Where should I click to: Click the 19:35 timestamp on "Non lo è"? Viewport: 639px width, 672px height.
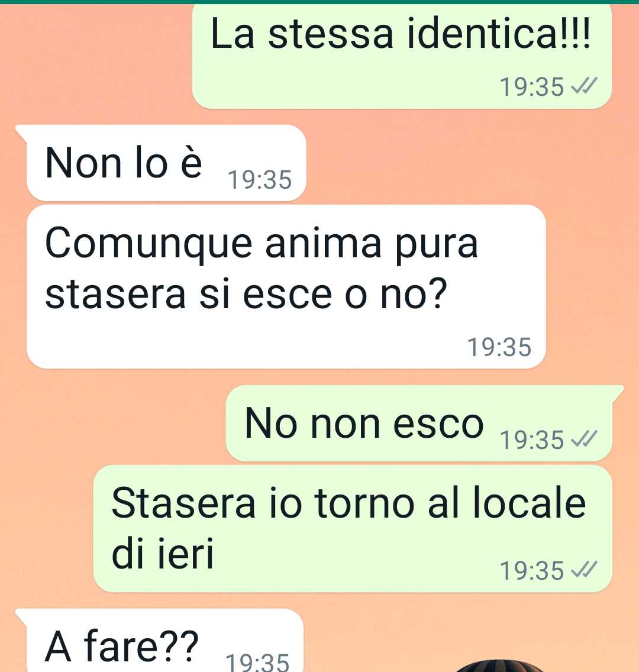click(x=260, y=180)
